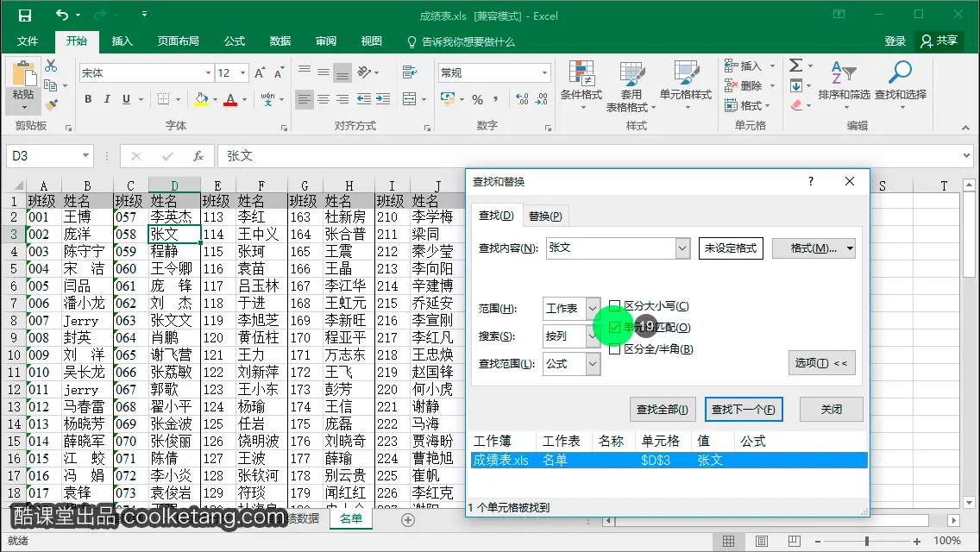Click the 共享 Share button
Screen dimensions: 980x552
(939, 41)
